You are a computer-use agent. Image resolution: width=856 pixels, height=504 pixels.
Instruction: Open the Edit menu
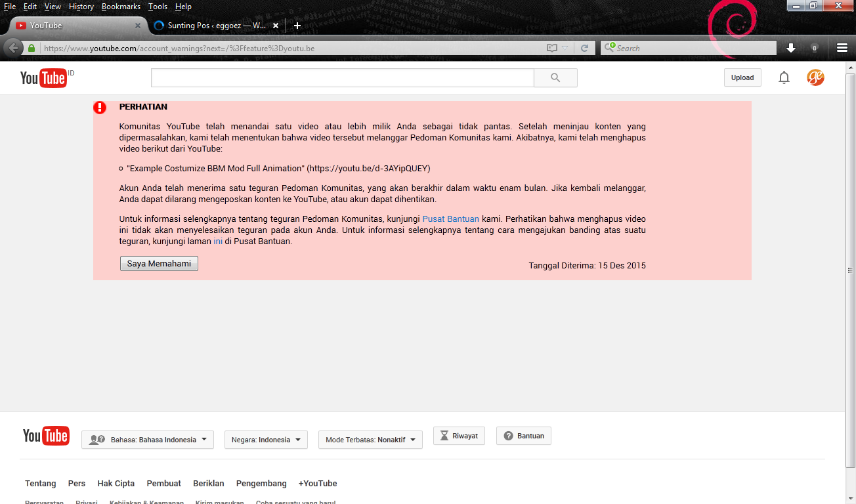click(30, 7)
